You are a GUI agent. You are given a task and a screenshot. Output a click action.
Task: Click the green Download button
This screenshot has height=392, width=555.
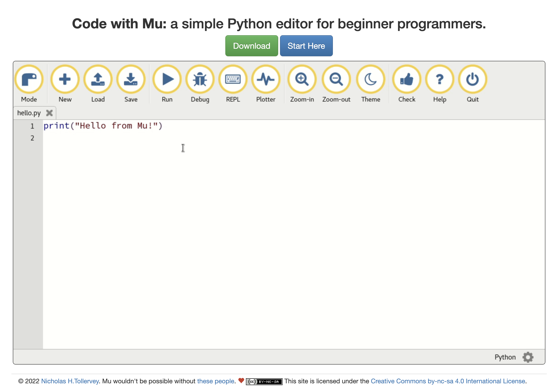(x=251, y=46)
